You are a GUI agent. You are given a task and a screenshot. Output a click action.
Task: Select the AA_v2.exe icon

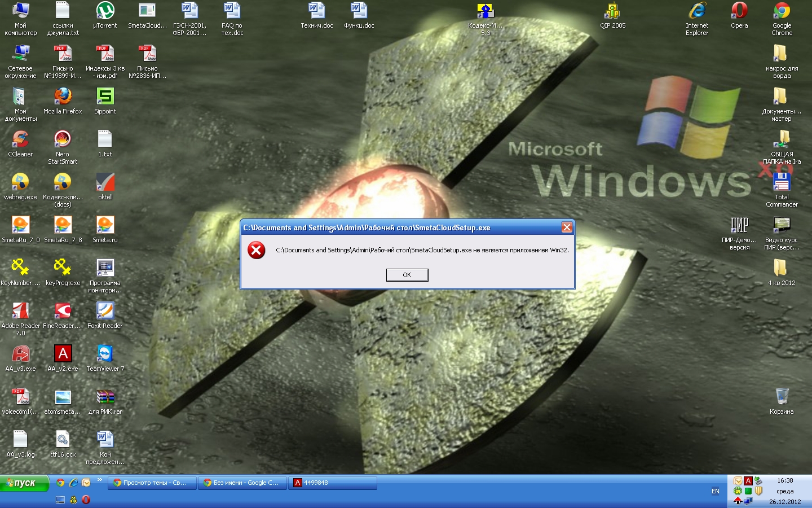click(63, 358)
